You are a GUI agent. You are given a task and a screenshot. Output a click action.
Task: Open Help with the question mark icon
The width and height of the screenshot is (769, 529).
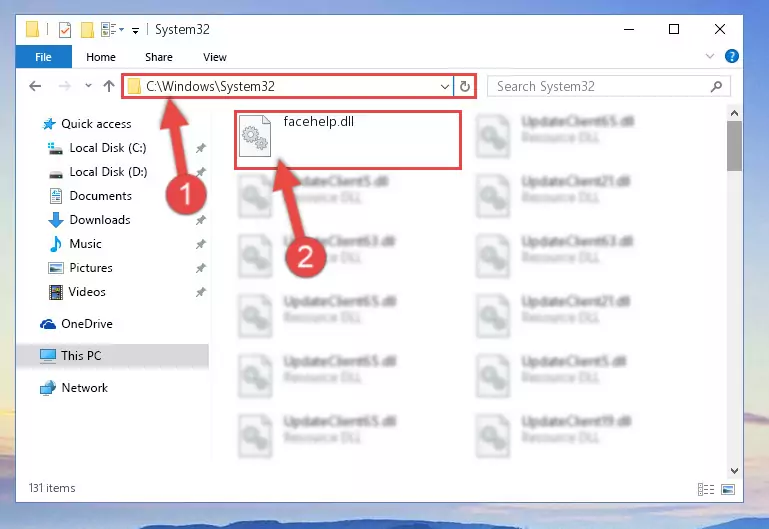[x=732, y=56]
